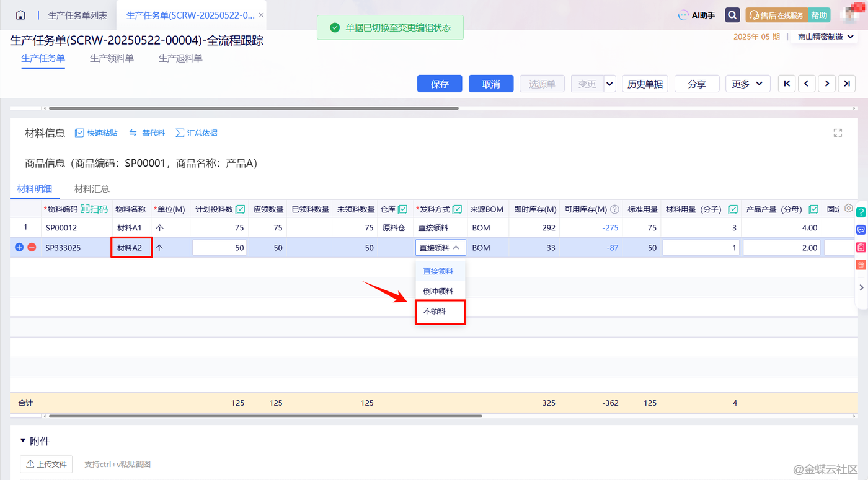Open the 替代料 substitute material tool

147,133
